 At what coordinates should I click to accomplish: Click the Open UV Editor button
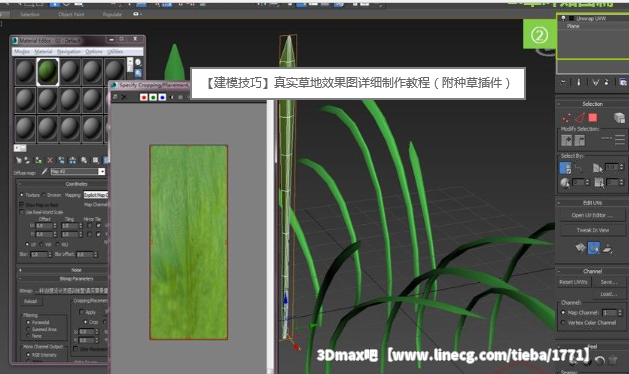(x=592, y=215)
